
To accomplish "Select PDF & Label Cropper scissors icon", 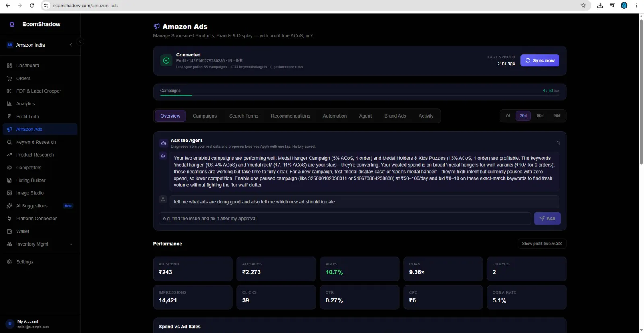I will pos(9,91).
